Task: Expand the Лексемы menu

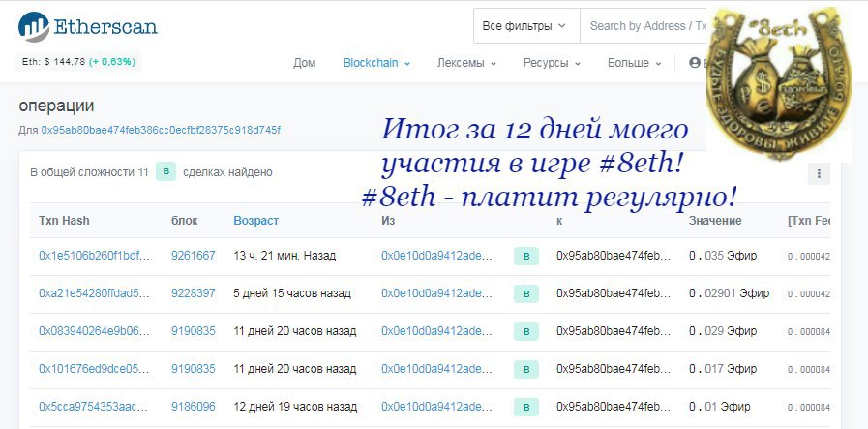Action: pos(466,63)
